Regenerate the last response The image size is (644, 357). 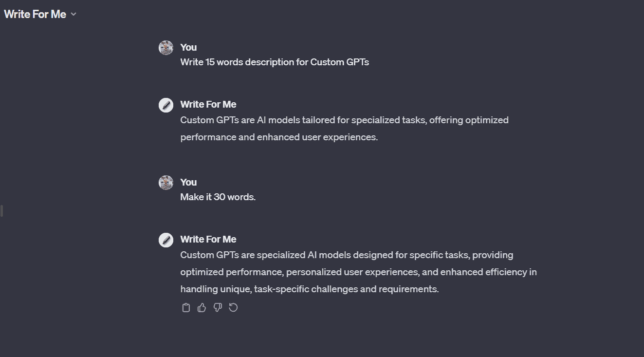pyautogui.click(x=233, y=307)
